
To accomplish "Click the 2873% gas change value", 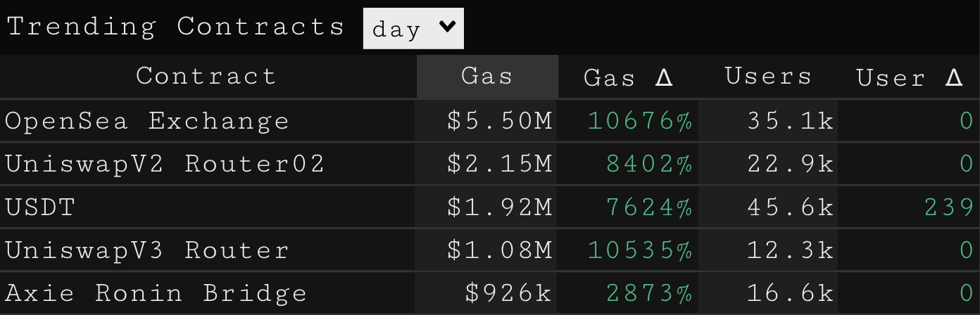I will (x=649, y=293).
